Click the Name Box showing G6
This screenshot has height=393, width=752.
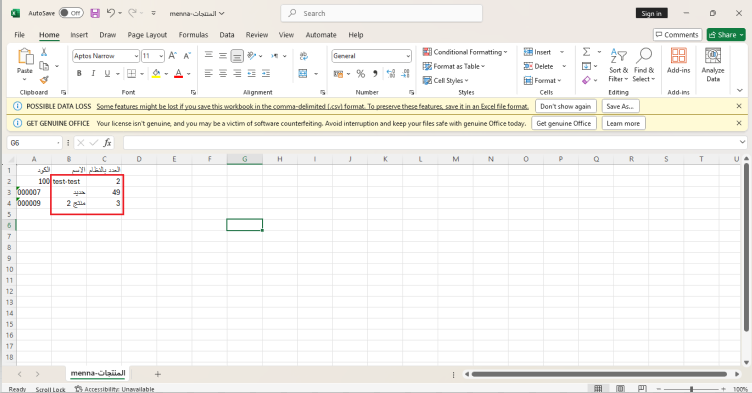coord(35,143)
